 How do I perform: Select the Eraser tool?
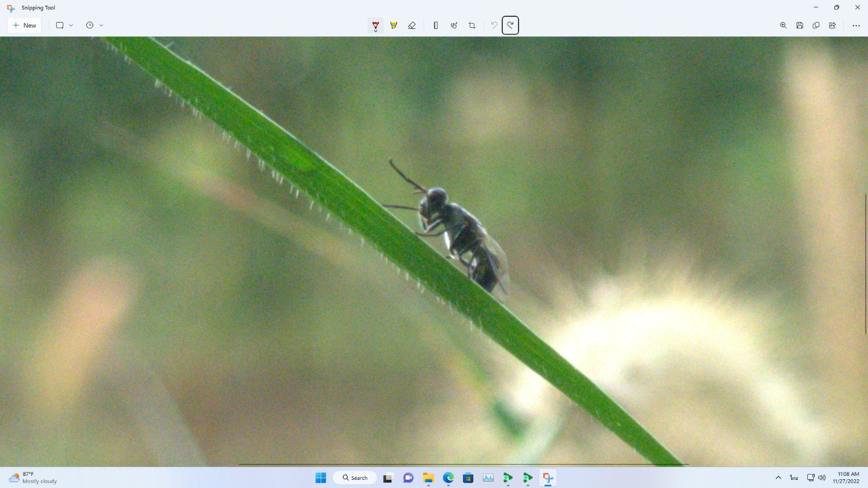click(x=412, y=25)
